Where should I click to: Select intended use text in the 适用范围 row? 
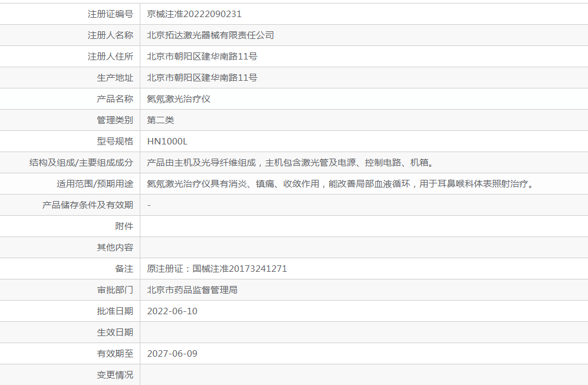pyautogui.click(x=341, y=184)
